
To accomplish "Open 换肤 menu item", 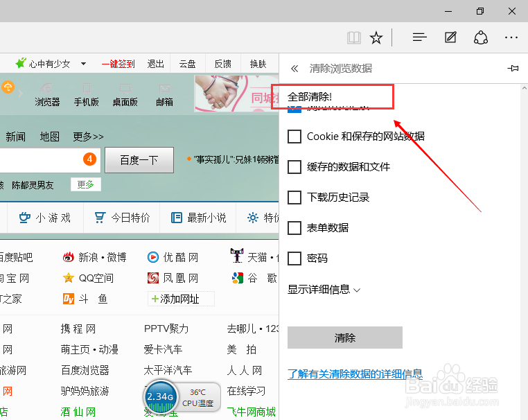I will click(258, 64).
